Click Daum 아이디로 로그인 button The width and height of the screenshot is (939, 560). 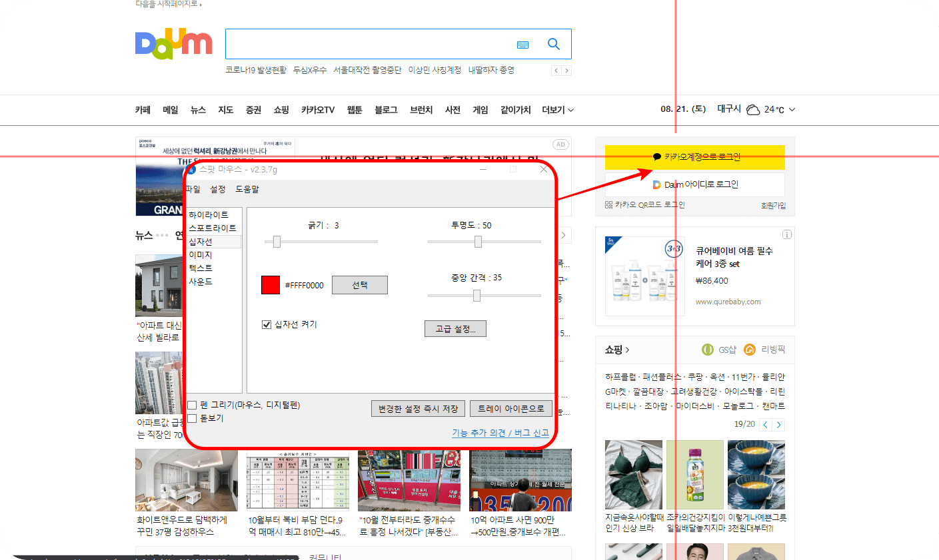(x=695, y=184)
